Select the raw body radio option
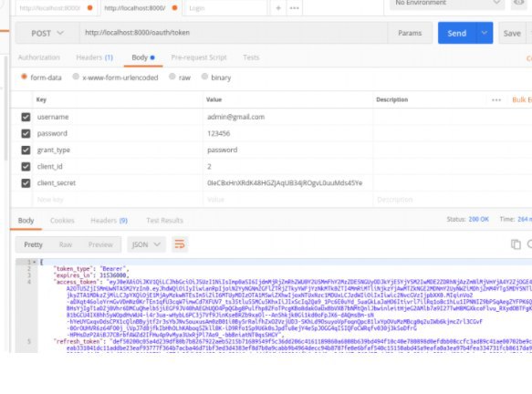Screen dimensions: 532x394 (172, 77)
